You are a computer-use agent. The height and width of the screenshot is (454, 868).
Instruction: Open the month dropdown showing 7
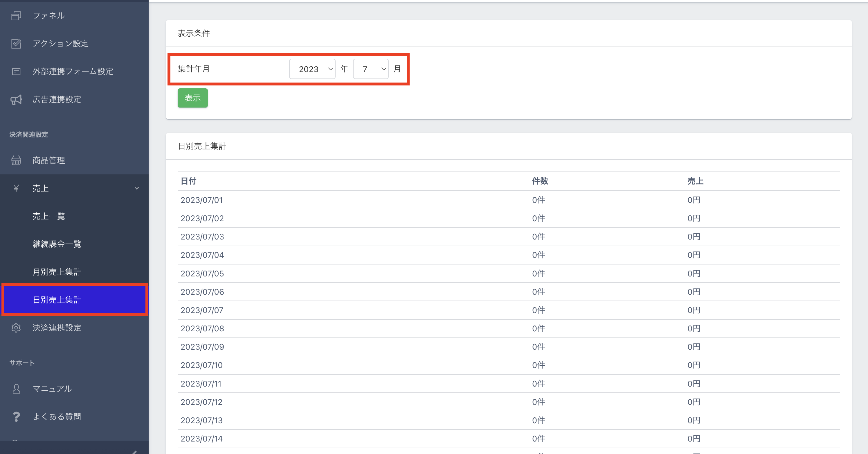(371, 69)
